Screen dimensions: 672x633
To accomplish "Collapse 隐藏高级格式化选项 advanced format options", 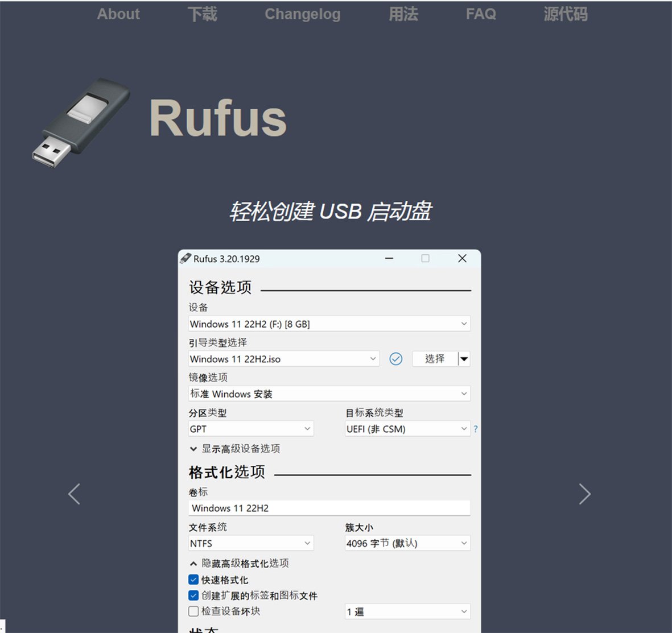I will click(x=239, y=563).
